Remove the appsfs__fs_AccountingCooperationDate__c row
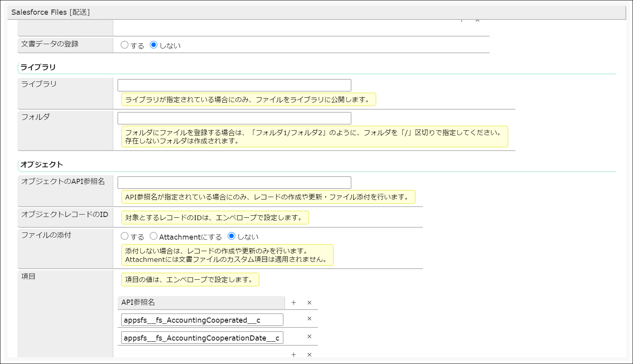This screenshot has height=364, width=633. [x=309, y=337]
